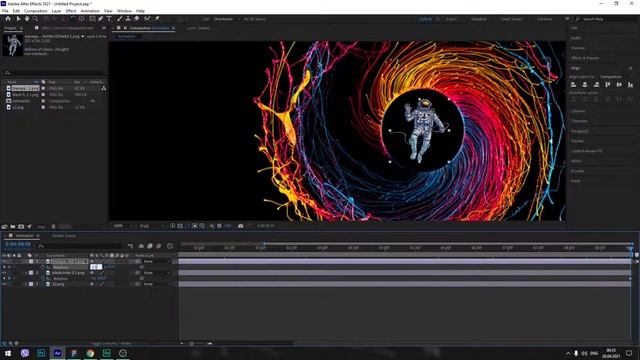The height and width of the screenshot is (360, 640).
Task: Expand the Effects & Presets panel
Action: coord(585,58)
